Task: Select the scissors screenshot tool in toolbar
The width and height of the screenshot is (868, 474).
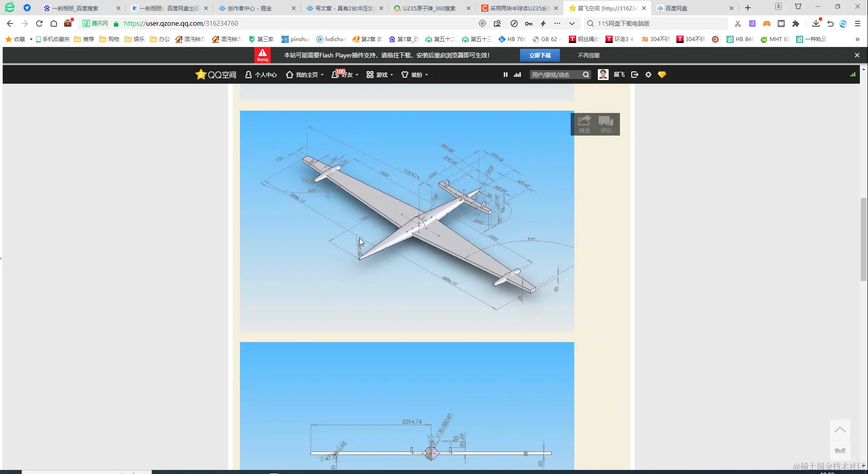Action: (737, 23)
